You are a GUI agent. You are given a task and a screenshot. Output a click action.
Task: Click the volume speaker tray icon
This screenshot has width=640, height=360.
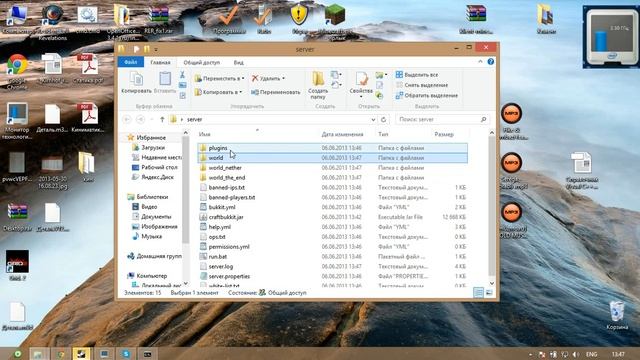pyautogui.click(x=576, y=354)
